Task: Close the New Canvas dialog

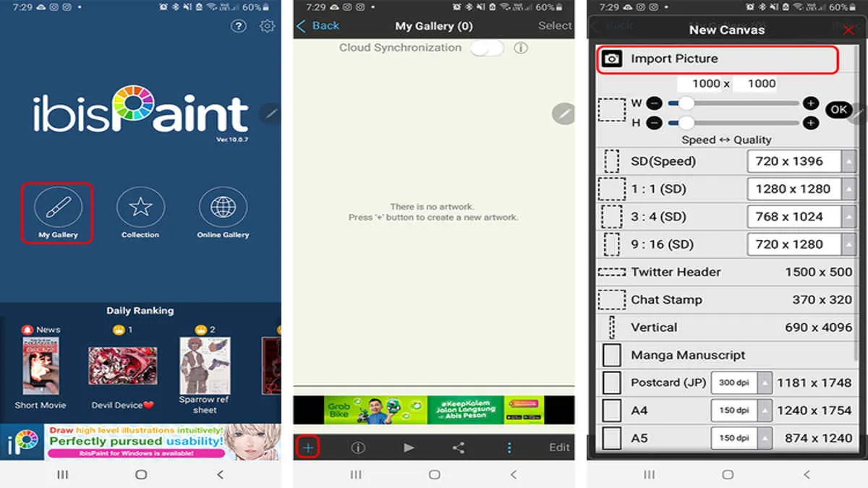Action: [848, 30]
